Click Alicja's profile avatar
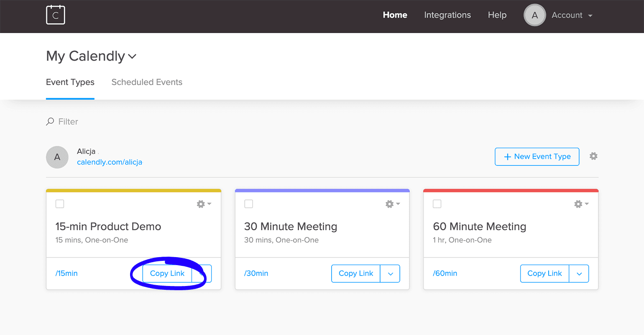This screenshot has height=335, width=644. click(x=57, y=157)
